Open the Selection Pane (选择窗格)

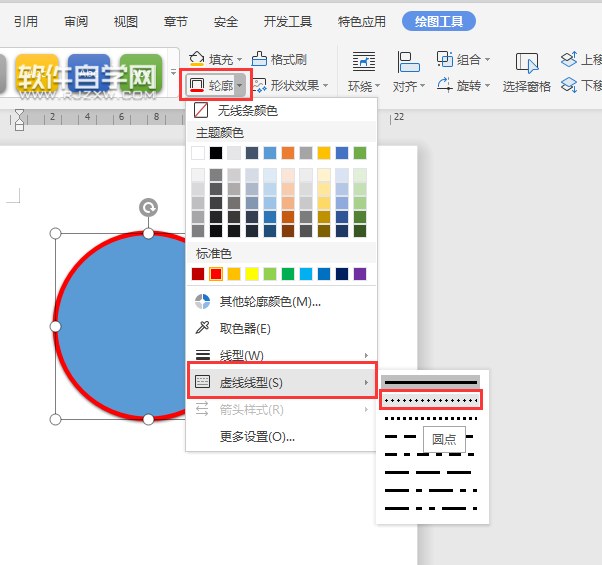[527, 73]
